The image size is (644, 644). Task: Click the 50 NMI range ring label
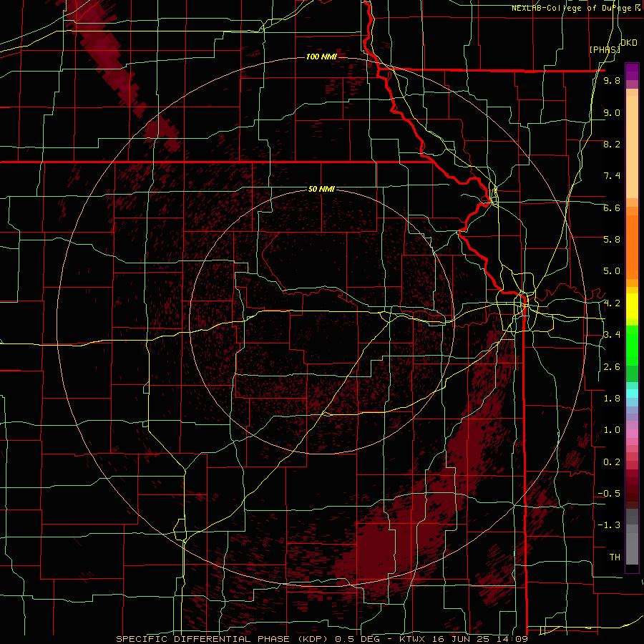[x=321, y=189]
